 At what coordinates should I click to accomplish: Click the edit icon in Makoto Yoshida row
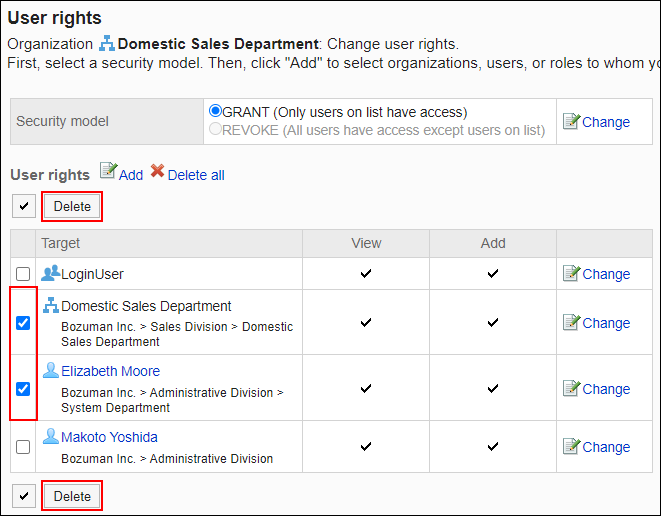pos(571,446)
